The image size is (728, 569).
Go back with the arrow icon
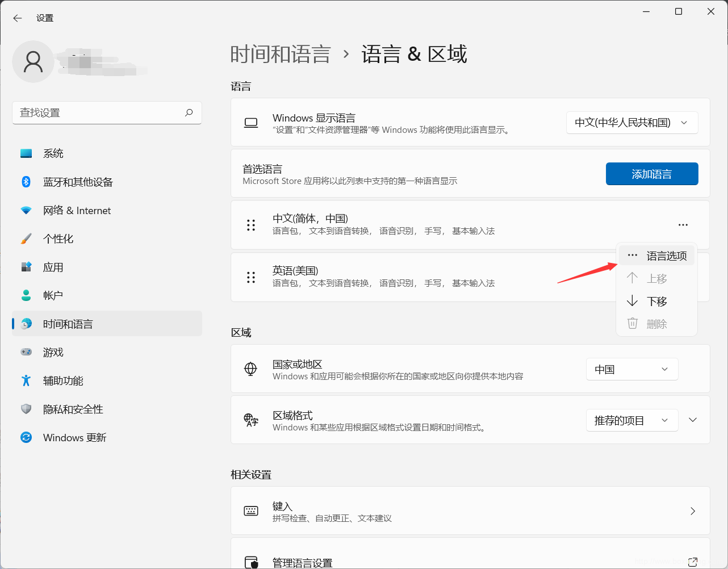coord(18,18)
